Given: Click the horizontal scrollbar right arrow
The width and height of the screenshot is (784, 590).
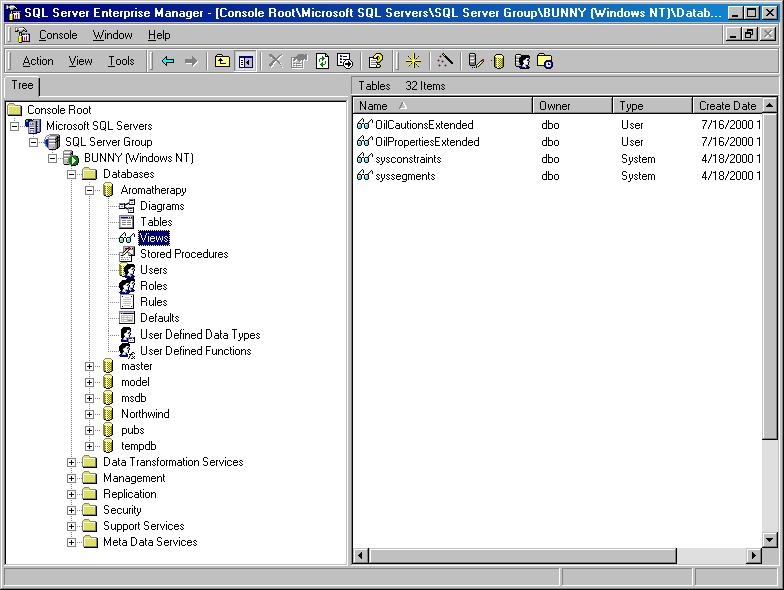Looking at the screenshot, I should 754,555.
